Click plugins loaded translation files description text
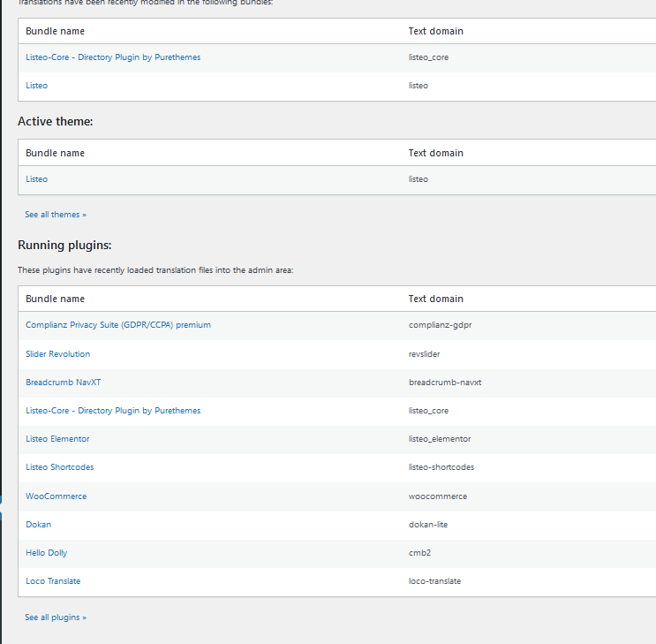Image resolution: width=656 pixels, height=644 pixels. [x=155, y=270]
